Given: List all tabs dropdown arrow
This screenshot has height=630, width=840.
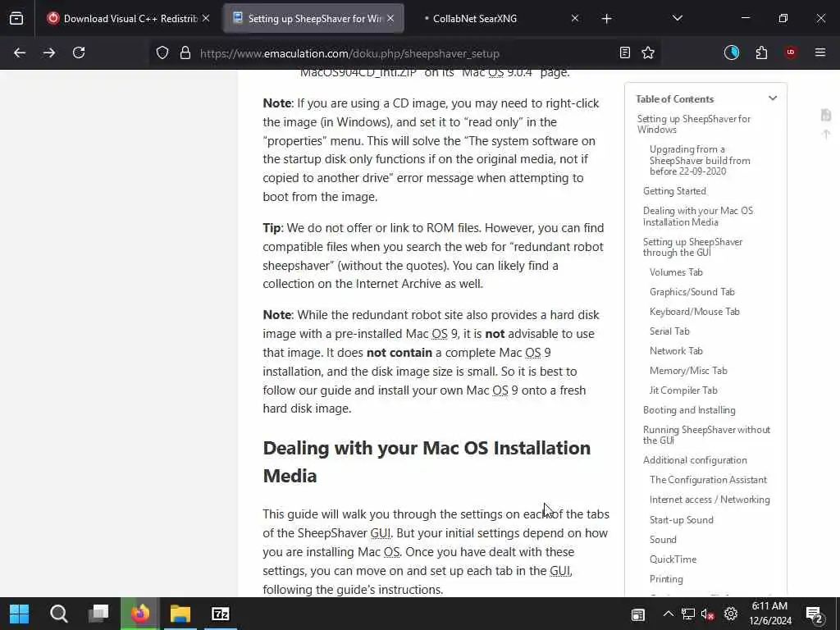Looking at the screenshot, I should (677, 18).
